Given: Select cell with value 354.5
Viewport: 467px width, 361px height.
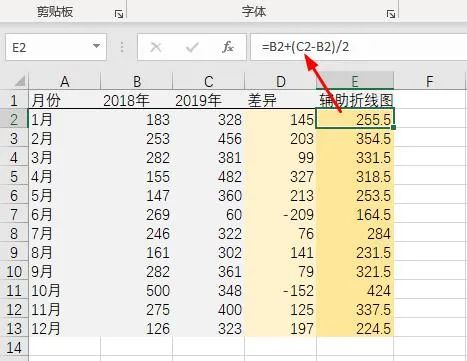Looking at the screenshot, I should (x=355, y=138).
